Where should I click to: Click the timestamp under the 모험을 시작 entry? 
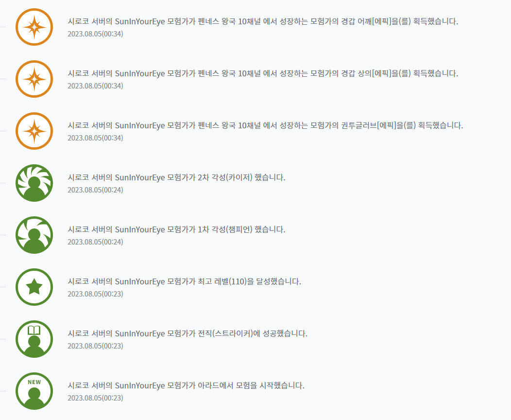(95, 398)
